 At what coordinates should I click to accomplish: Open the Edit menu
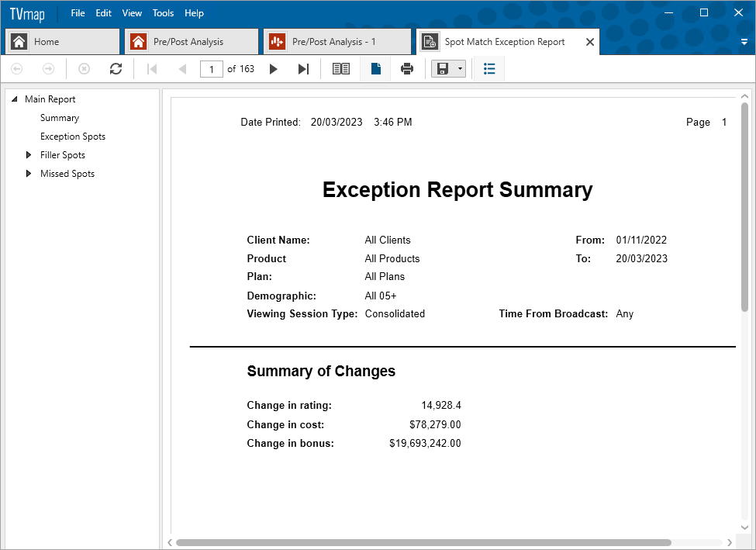(x=104, y=13)
